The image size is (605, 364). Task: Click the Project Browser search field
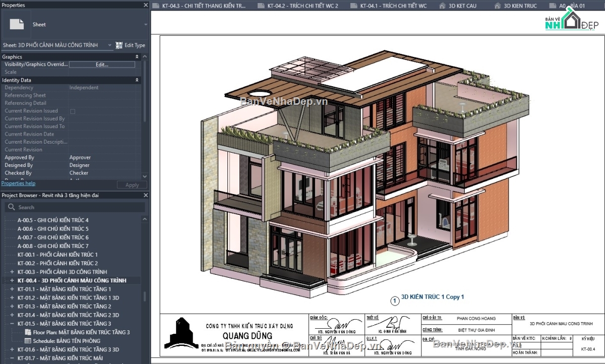pyautogui.click(x=75, y=207)
